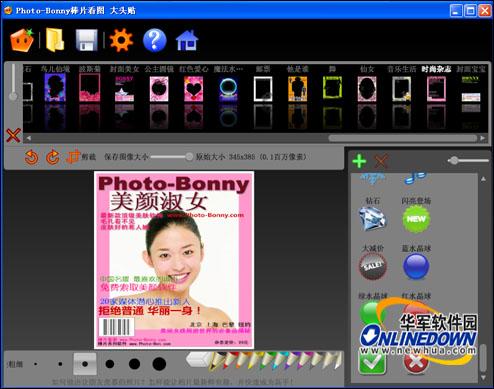This screenshot has height=389, width=494.
Task: Select the eraser tool beside the pencils
Action: pos(198,360)
